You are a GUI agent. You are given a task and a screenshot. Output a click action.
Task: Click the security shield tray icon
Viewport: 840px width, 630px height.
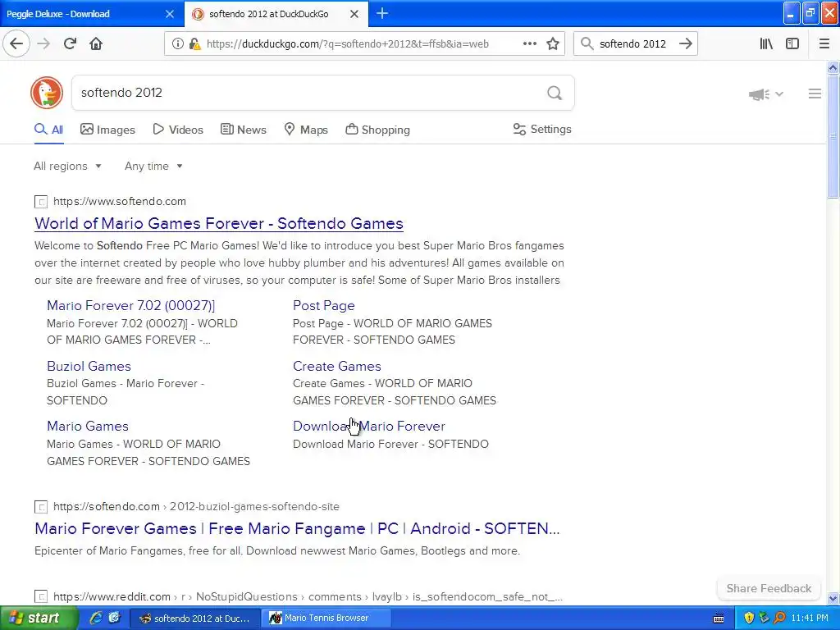[x=748, y=619]
